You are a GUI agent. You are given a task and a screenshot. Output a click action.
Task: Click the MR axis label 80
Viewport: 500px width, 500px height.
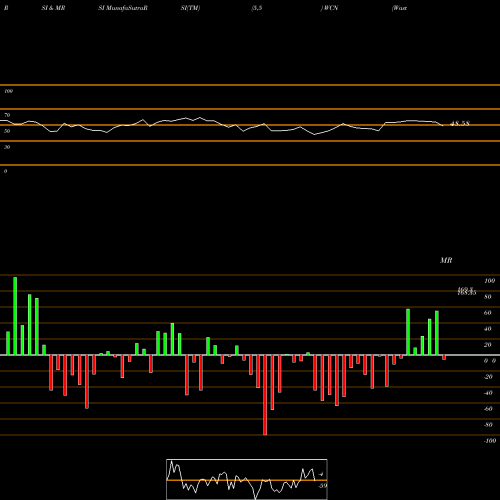[x=488, y=297]
